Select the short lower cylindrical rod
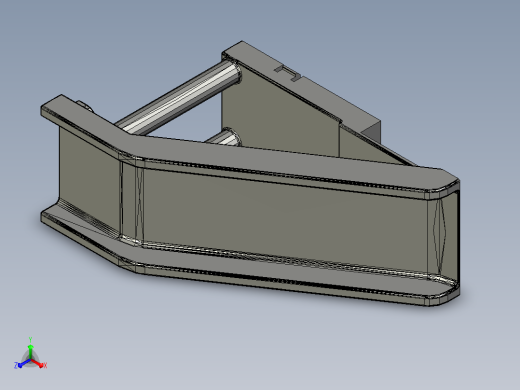520x390 pixels. (x=224, y=137)
